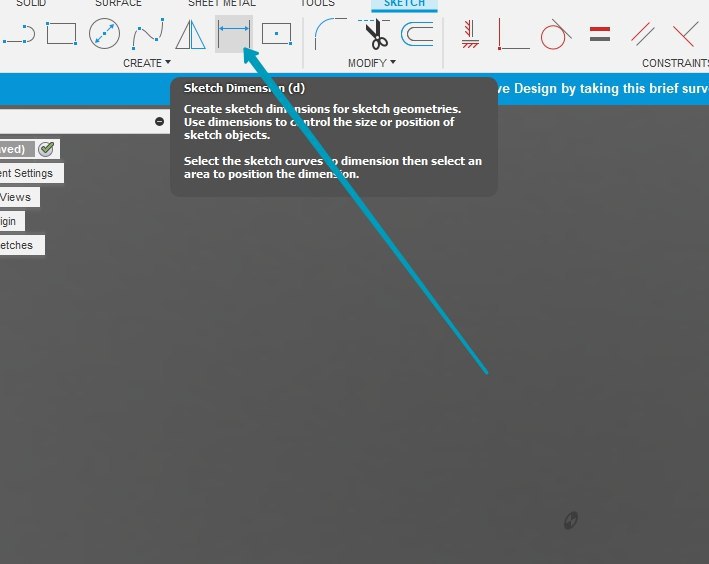Toggle the document activate checkmark
The height and width of the screenshot is (564, 709).
click(x=46, y=149)
